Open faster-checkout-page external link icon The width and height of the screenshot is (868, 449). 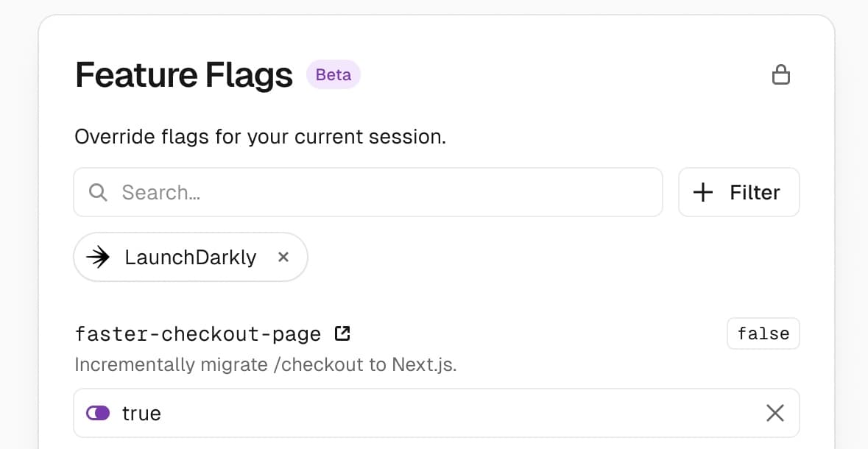point(342,333)
